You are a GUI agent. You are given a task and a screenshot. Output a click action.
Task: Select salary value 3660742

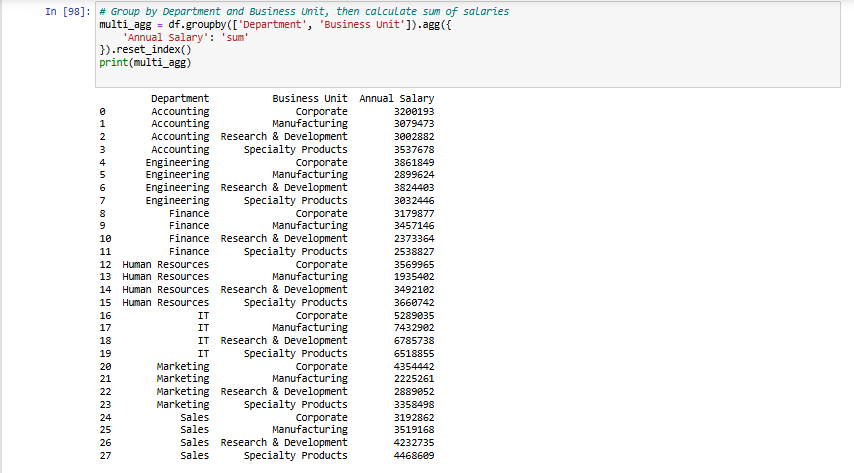(x=414, y=303)
